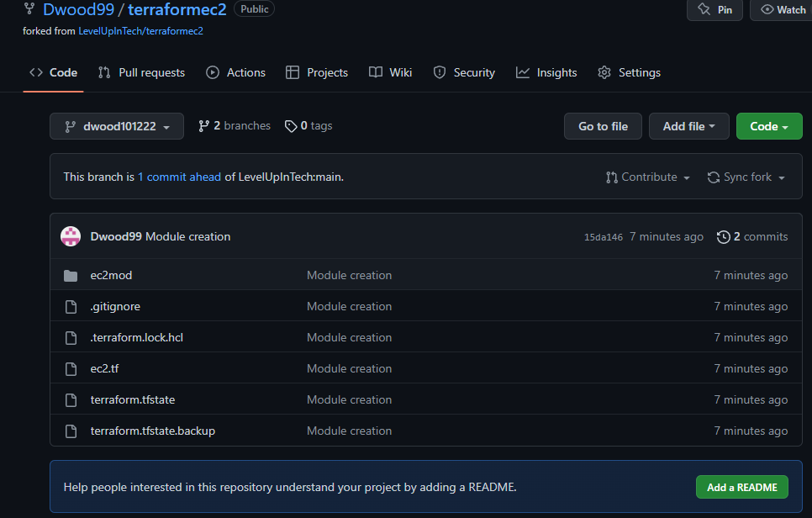Click the pin icon in Pin button
Screen dimensions: 812x518
point(704,9)
